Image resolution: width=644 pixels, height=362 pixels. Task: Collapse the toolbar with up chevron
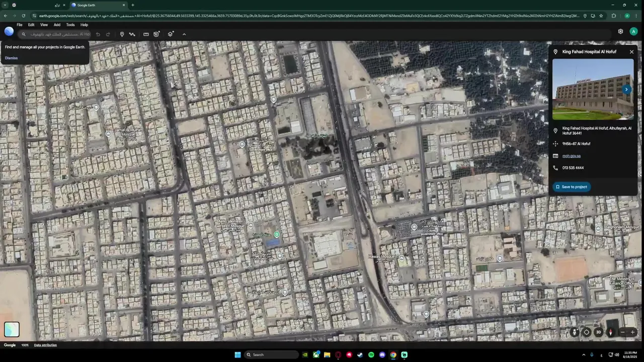point(184,34)
